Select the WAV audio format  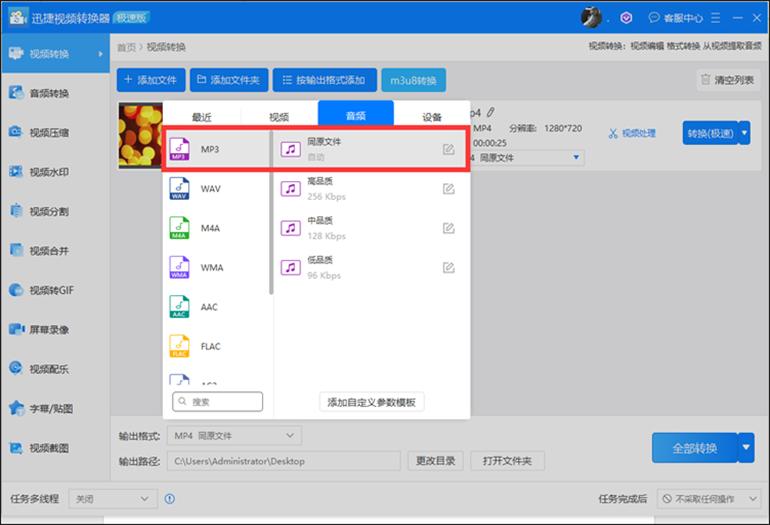coord(217,189)
